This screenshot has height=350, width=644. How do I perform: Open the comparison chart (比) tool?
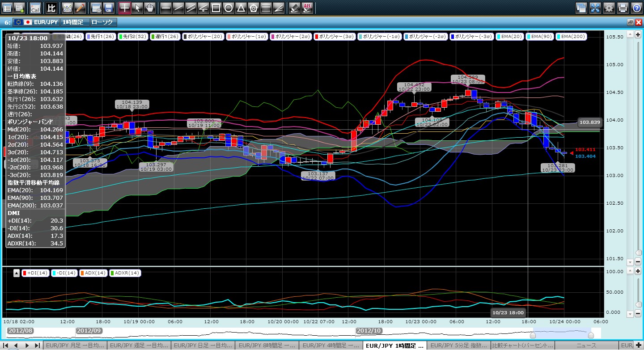click(x=51, y=8)
